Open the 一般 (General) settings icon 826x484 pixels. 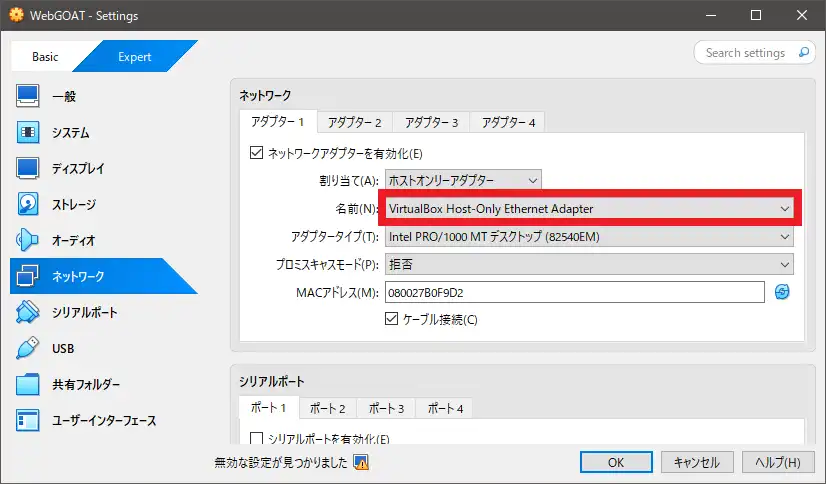[x=27, y=96]
